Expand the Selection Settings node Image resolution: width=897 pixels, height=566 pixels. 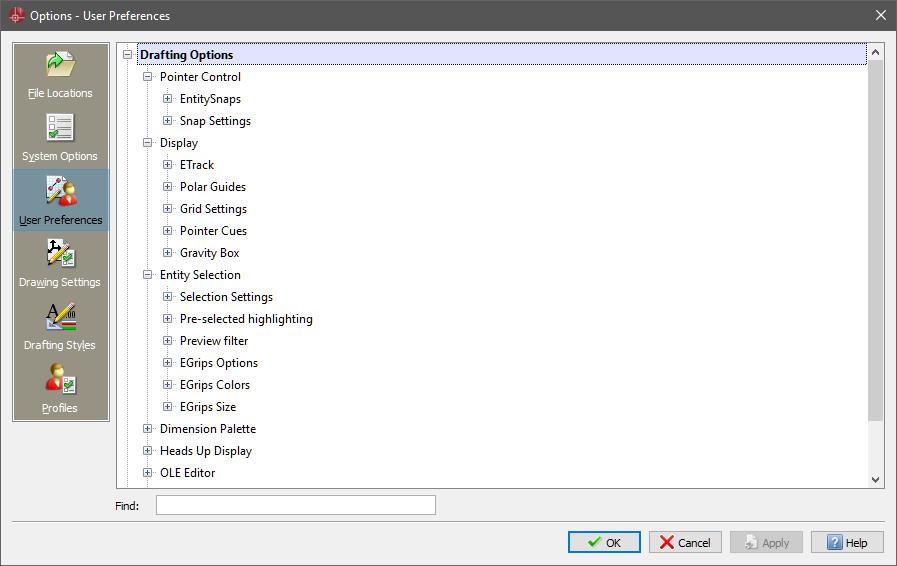click(168, 296)
